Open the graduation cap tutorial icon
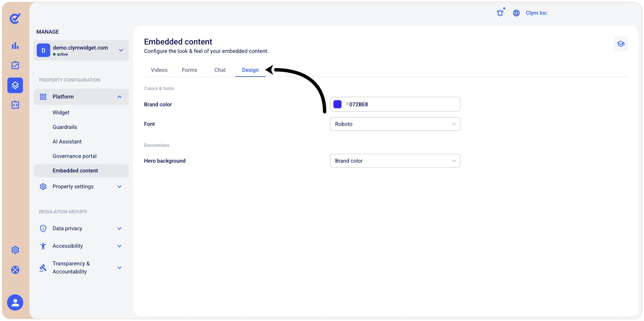The image size is (644, 321). (620, 44)
